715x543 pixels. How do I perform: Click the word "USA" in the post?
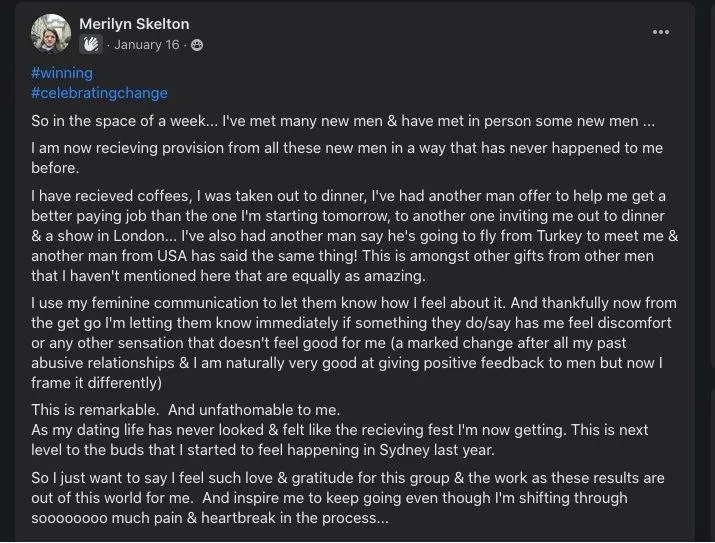(x=172, y=256)
